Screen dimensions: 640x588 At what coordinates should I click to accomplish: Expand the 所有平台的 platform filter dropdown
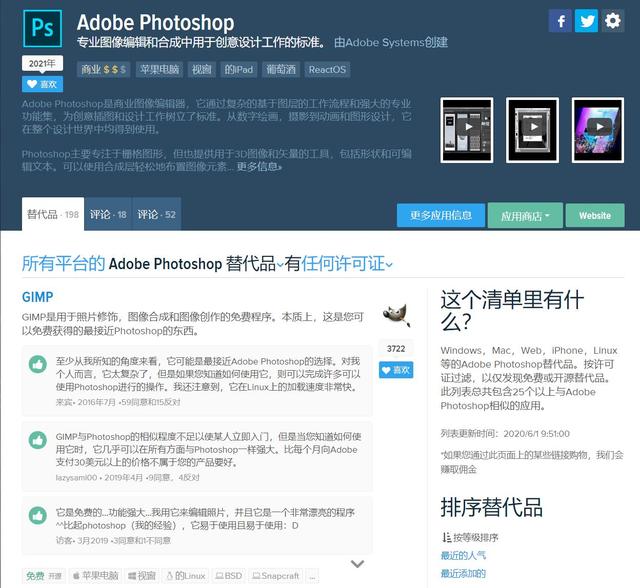click(63, 264)
